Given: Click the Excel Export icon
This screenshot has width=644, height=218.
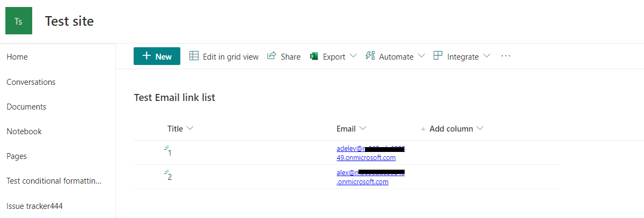Looking at the screenshot, I should click(x=314, y=56).
